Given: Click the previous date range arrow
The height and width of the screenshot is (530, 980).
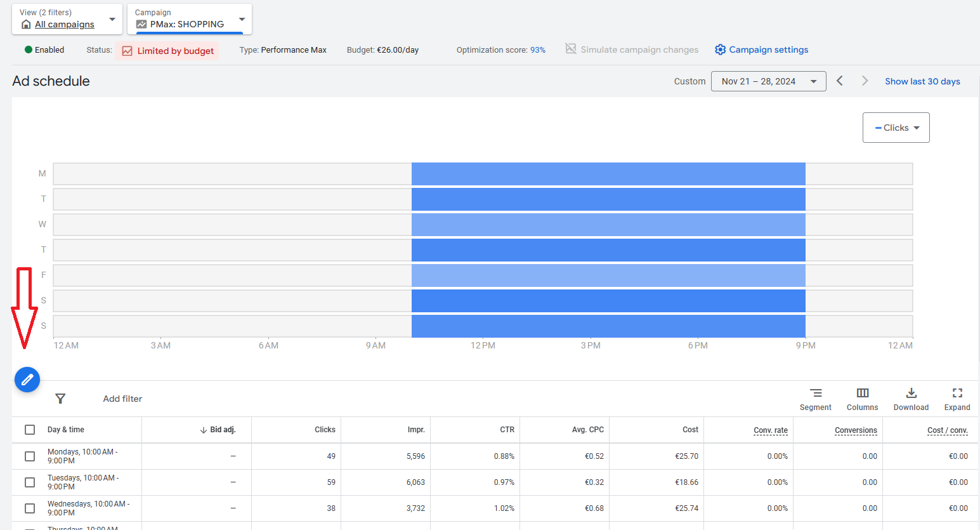Looking at the screenshot, I should pyautogui.click(x=840, y=81).
